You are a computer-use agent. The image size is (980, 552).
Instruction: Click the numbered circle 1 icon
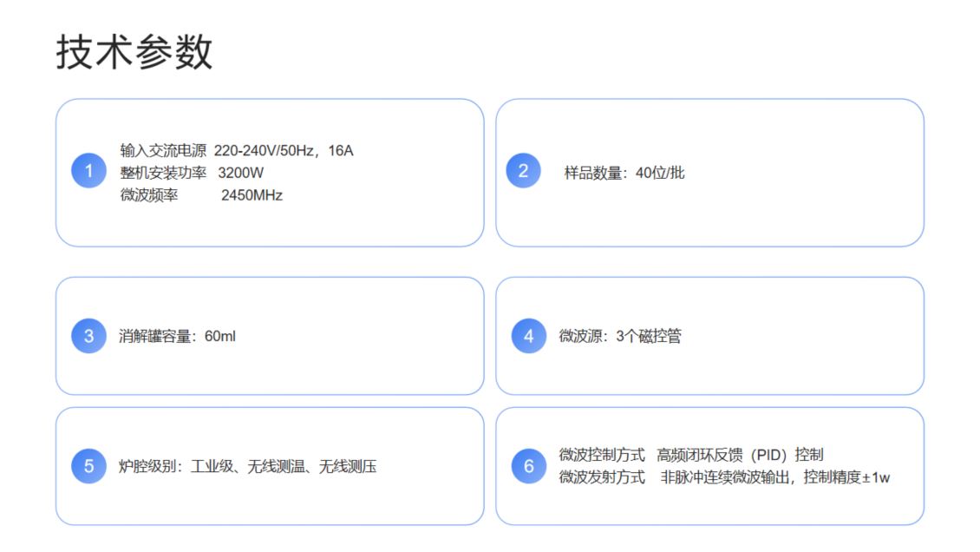pos(88,171)
